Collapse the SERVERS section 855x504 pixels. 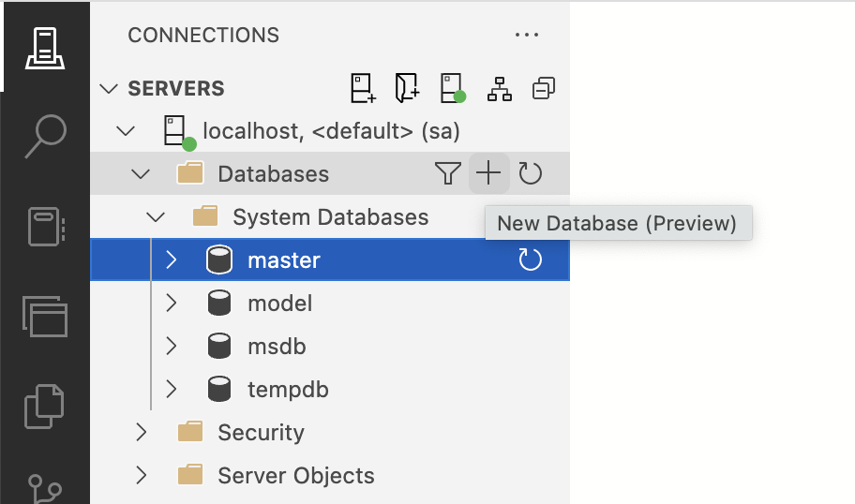click(x=109, y=88)
